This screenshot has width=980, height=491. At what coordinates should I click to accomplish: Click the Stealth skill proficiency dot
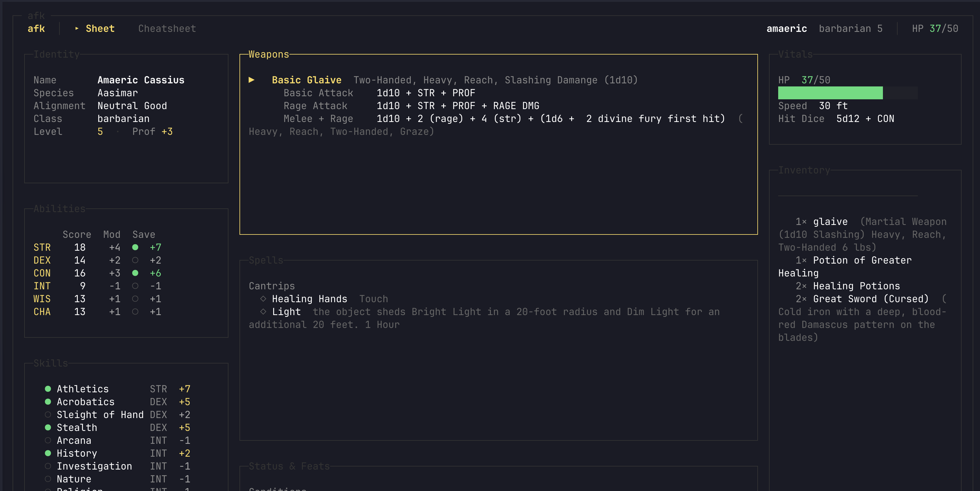[48, 428]
